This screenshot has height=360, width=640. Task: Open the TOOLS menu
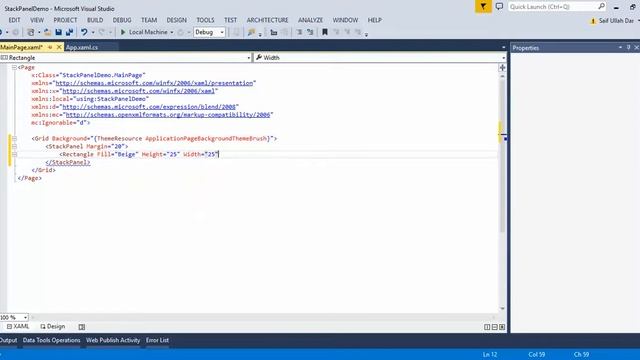click(x=205, y=20)
